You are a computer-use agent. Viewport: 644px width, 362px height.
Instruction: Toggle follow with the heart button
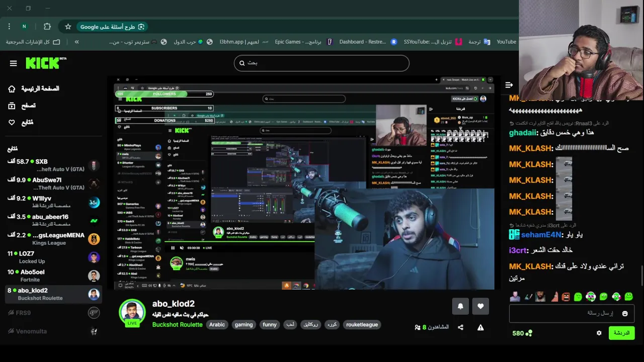tap(480, 306)
